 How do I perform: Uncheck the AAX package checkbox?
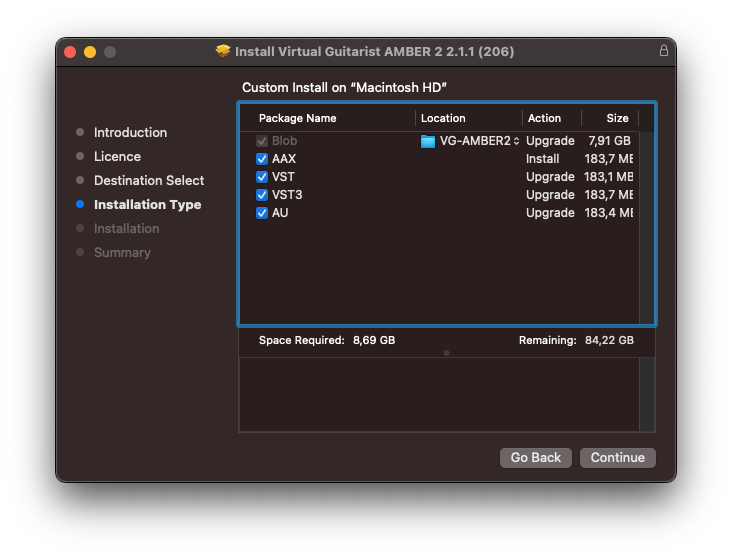pyautogui.click(x=262, y=159)
